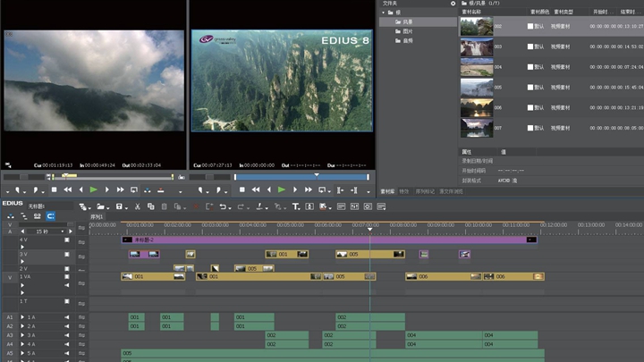The height and width of the screenshot is (362, 644).
Task: Click the color swatch for clip 006
Action: 530,107
